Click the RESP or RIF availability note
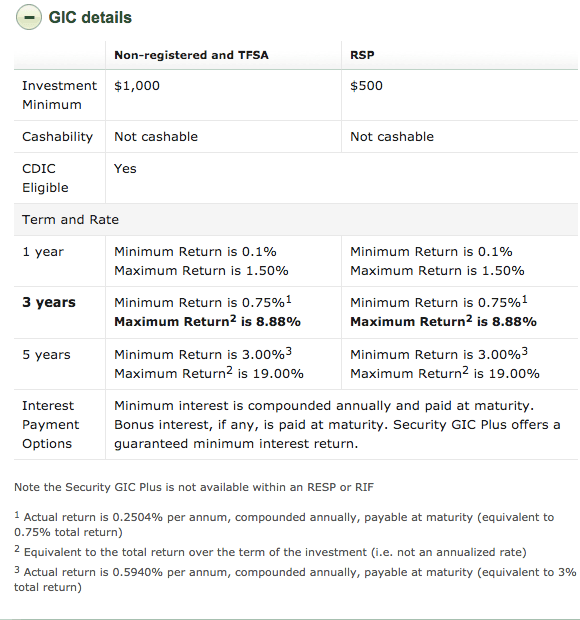Screen dimensions: 580x620 (x=194, y=487)
